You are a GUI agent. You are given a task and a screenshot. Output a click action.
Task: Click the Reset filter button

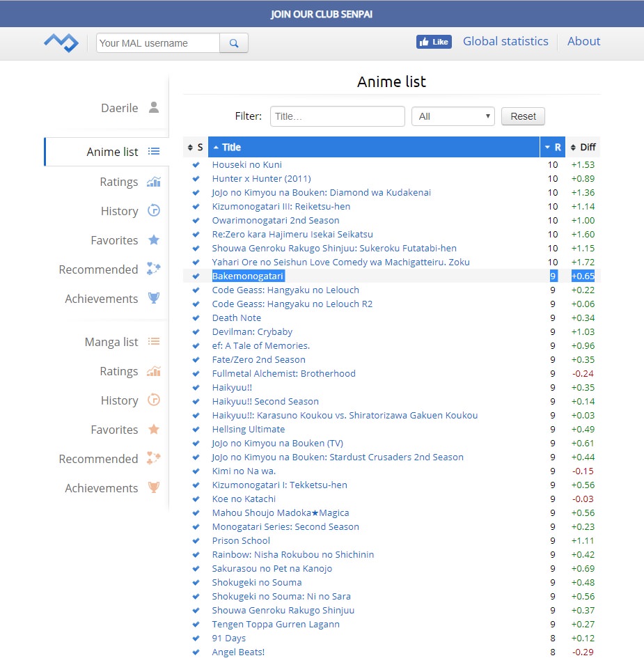tap(523, 116)
